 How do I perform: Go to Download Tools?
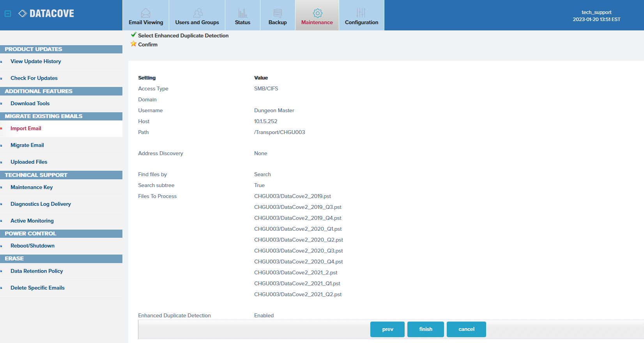(30, 104)
